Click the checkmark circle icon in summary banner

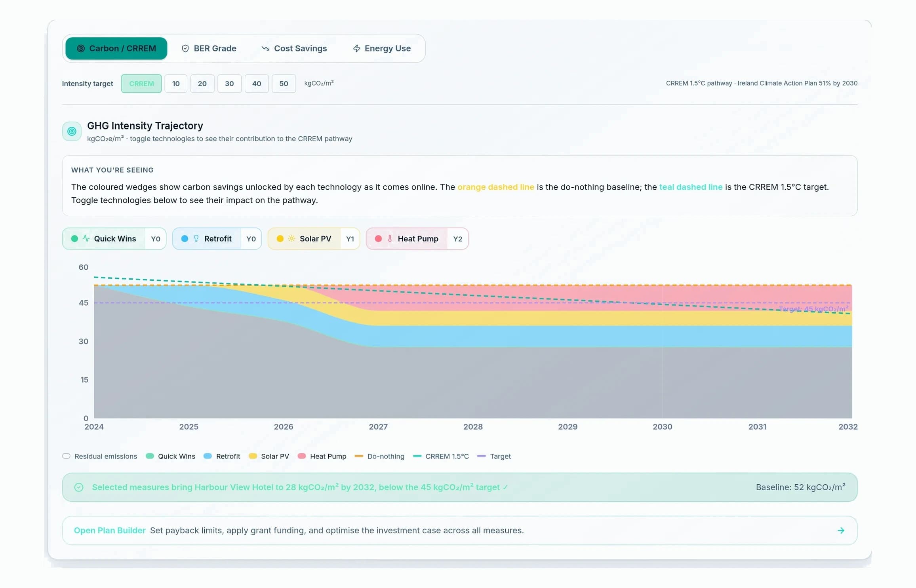[79, 487]
